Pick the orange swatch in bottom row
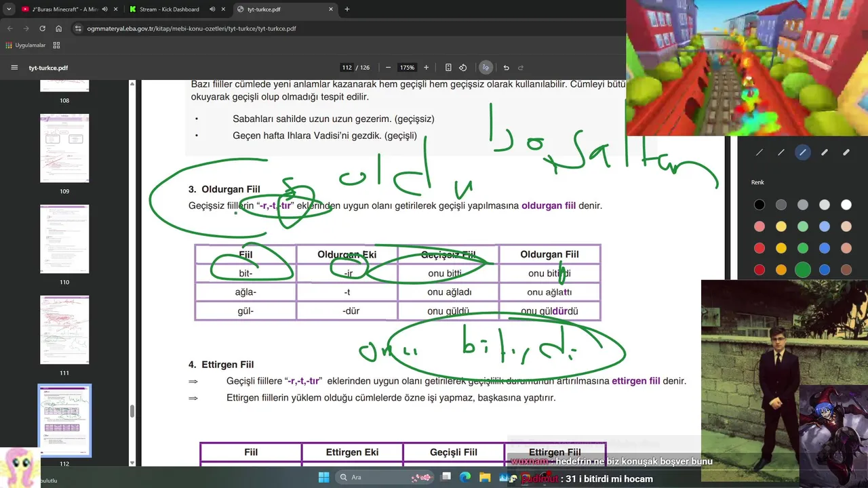This screenshot has height=488, width=868. coord(781,270)
